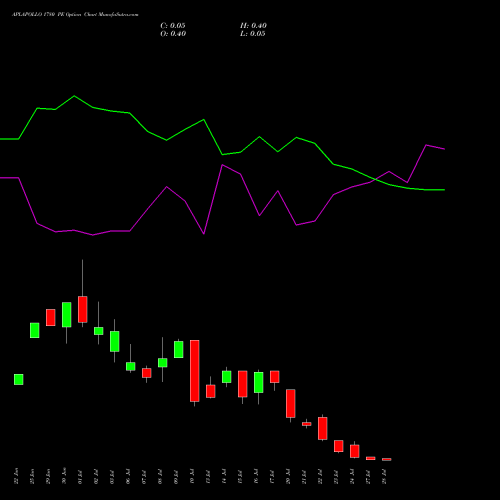This screenshot has width=500, height=500.
Task: Select the 20 Jul date label
Action: pos(288,476)
